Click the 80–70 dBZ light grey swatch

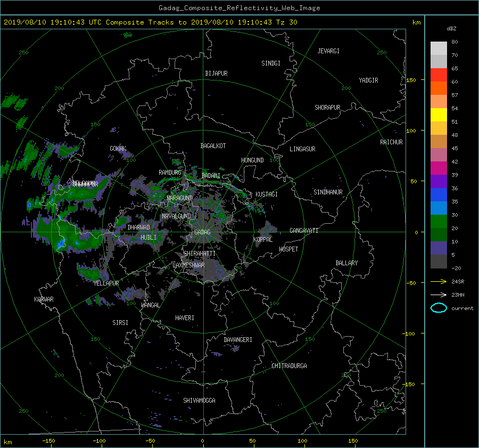[439, 48]
